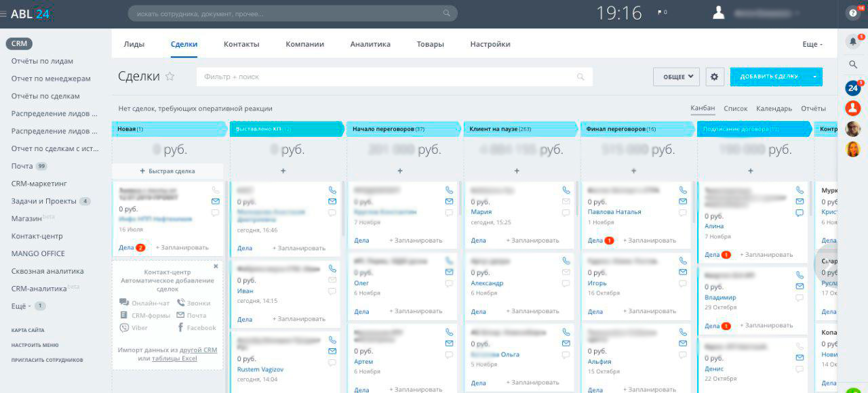The image size is (868, 393).
Task: Click the Фильтр + поиск field
Action: pos(387,77)
